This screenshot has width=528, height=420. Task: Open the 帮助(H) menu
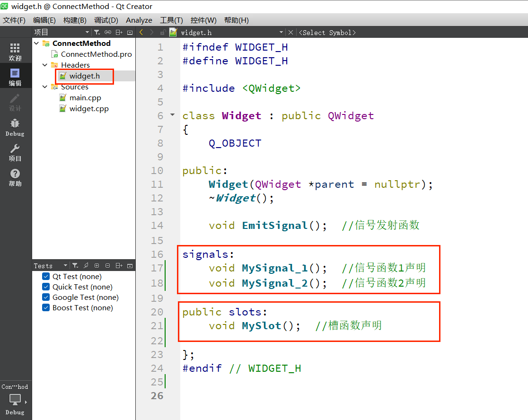coord(237,20)
